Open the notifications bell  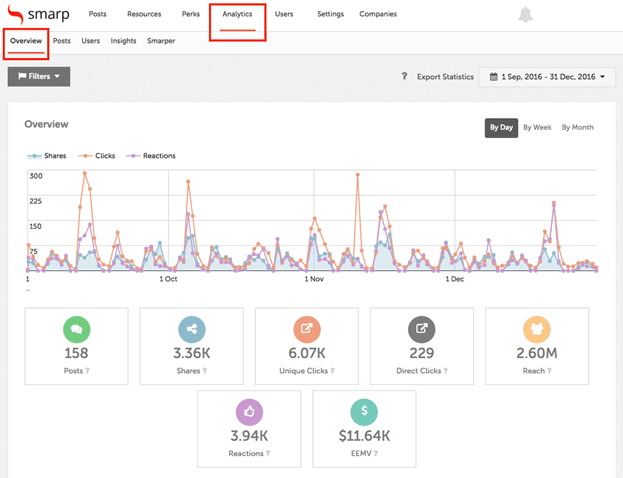click(526, 14)
